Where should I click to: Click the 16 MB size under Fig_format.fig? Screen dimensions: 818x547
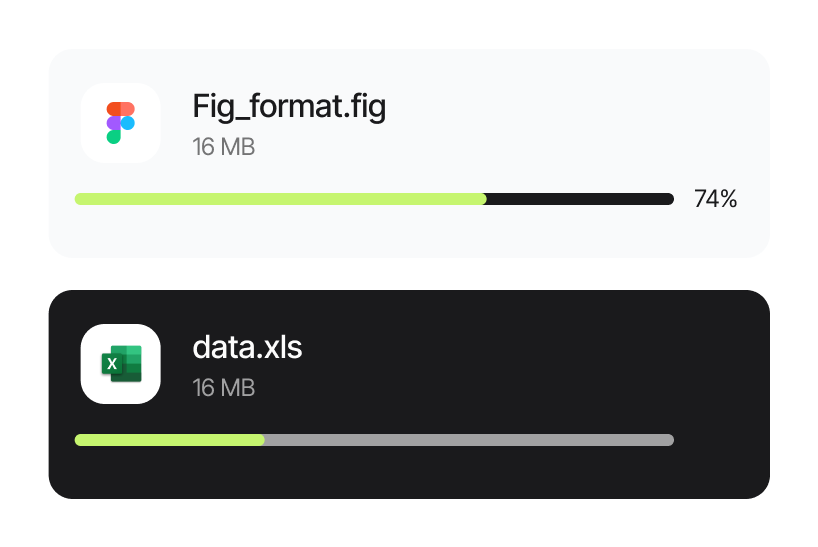click(223, 147)
